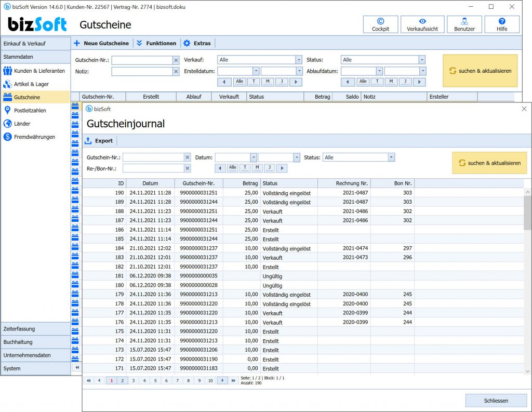Image resolution: width=532 pixels, height=412 pixels.
Task: Open the Zeiterfassung section
Action: click(35, 329)
